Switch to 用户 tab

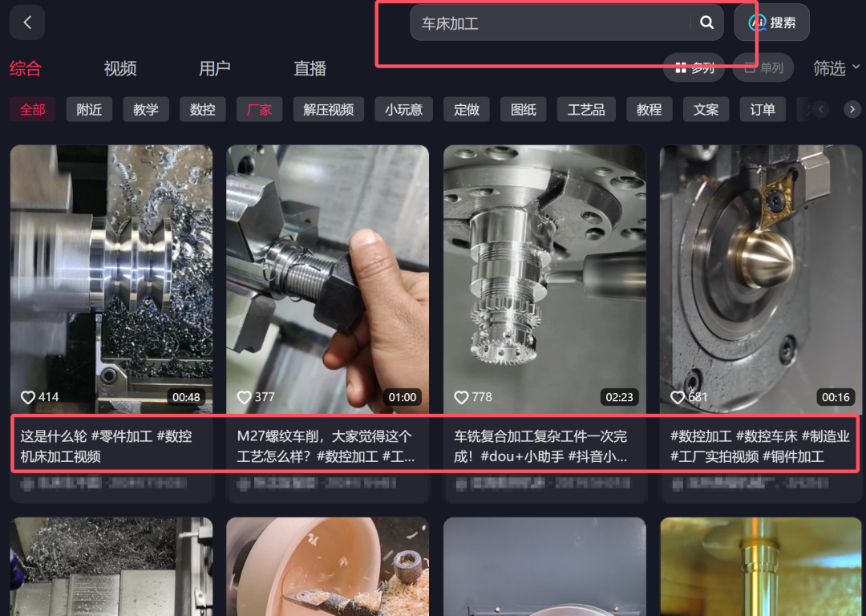[x=215, y=68]
